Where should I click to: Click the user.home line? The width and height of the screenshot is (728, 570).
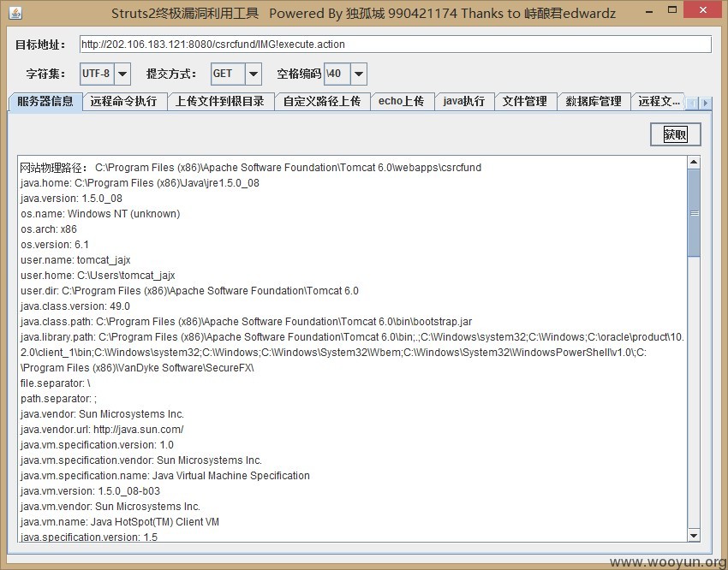[x=98, y=276]
